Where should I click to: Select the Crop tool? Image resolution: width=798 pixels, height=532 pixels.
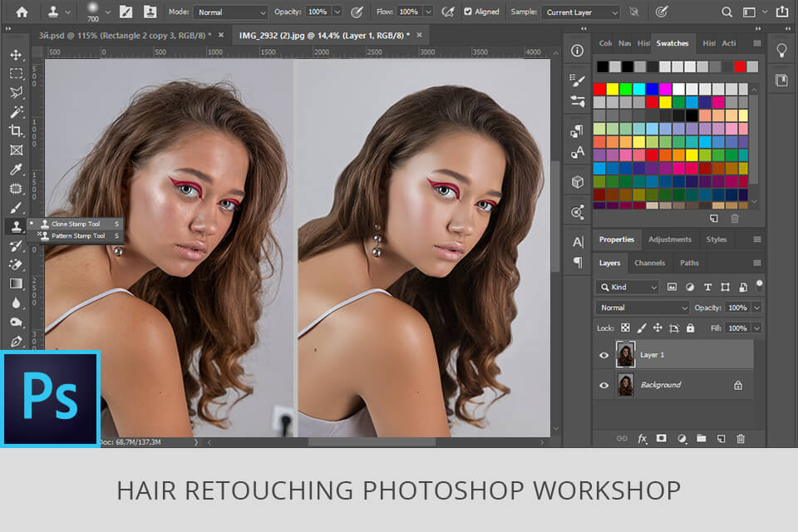(x=15, y=131)
